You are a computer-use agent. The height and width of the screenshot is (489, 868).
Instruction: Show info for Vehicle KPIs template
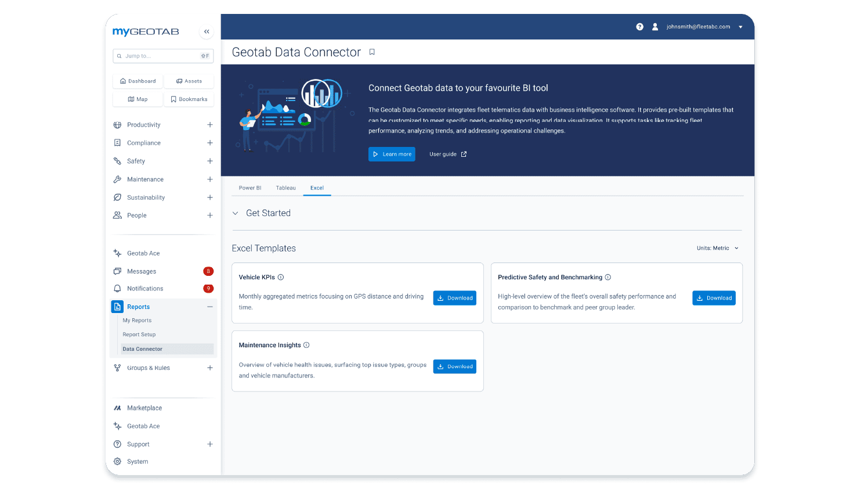pyautogui.click(x=281, y=278)
